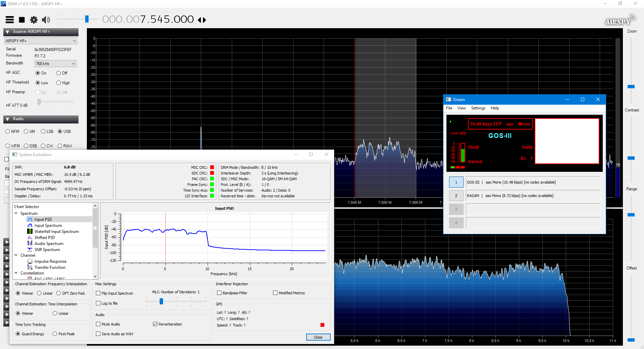This screenshot has height=349, width=644.
Task: Uncheck Reverberation checkbox
Action: coord(155,324)
